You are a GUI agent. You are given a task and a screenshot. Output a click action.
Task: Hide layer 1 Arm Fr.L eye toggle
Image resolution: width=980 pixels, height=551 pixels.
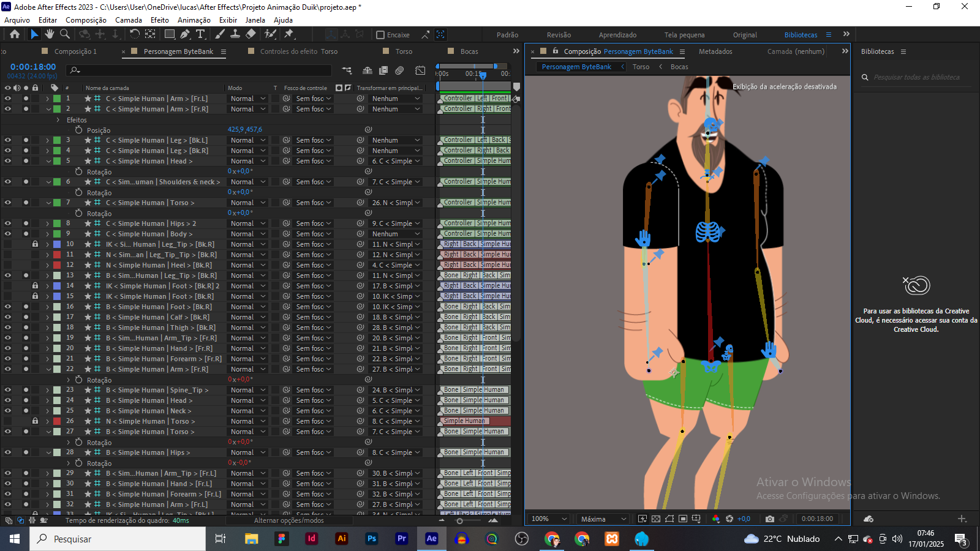8,99
